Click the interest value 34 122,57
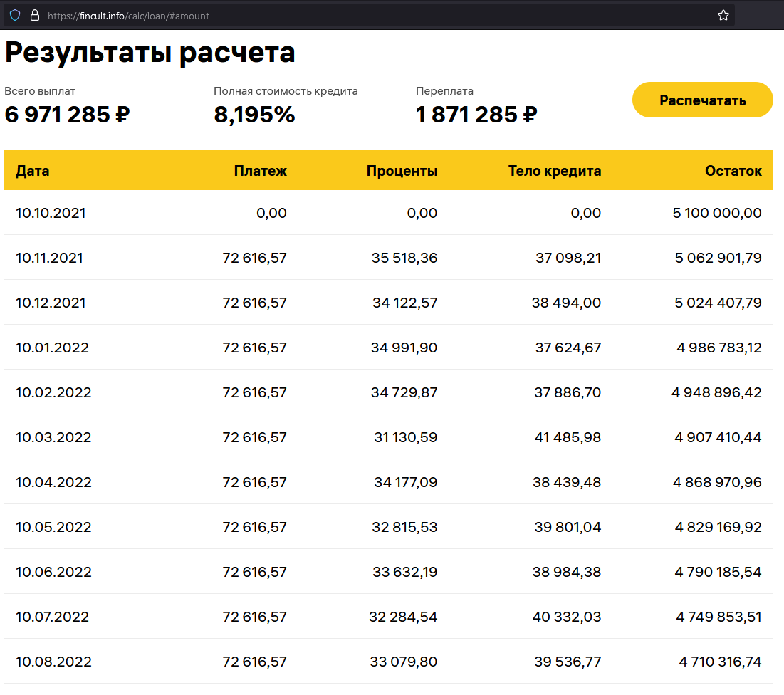Screen dimensions: 784x695 tap(405, 303)
